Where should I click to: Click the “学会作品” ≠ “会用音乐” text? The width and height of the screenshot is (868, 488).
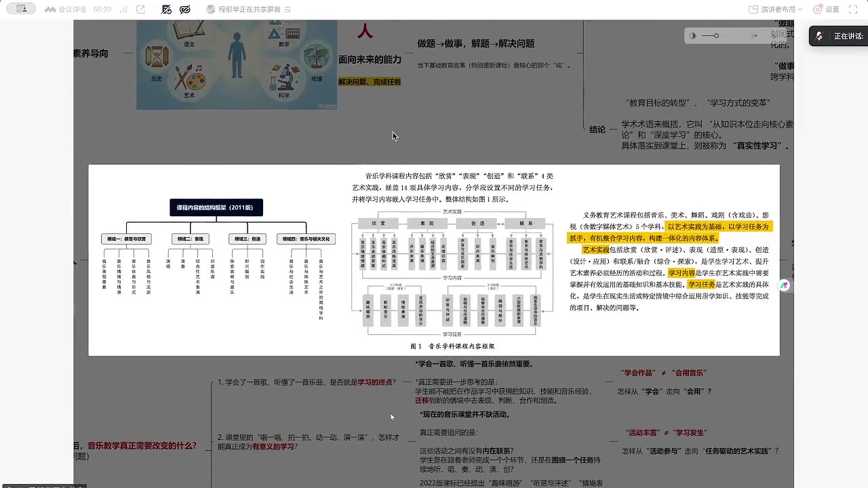coord(665,373)
